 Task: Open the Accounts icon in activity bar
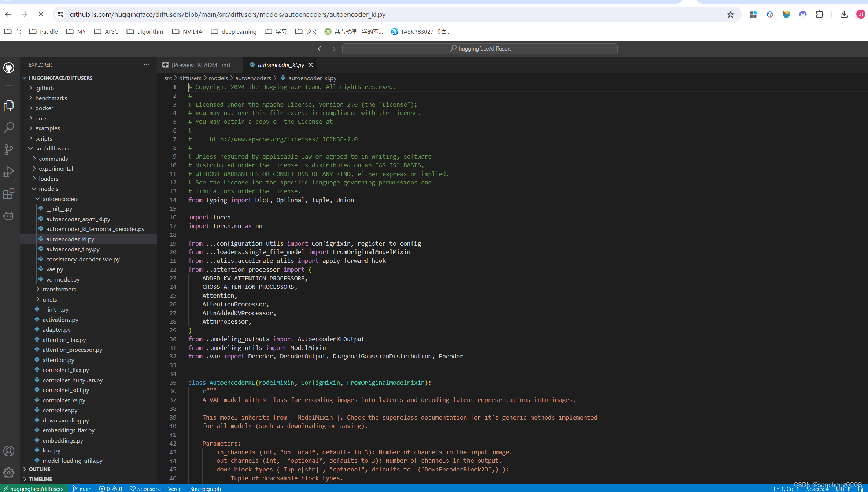pos(9,451)
